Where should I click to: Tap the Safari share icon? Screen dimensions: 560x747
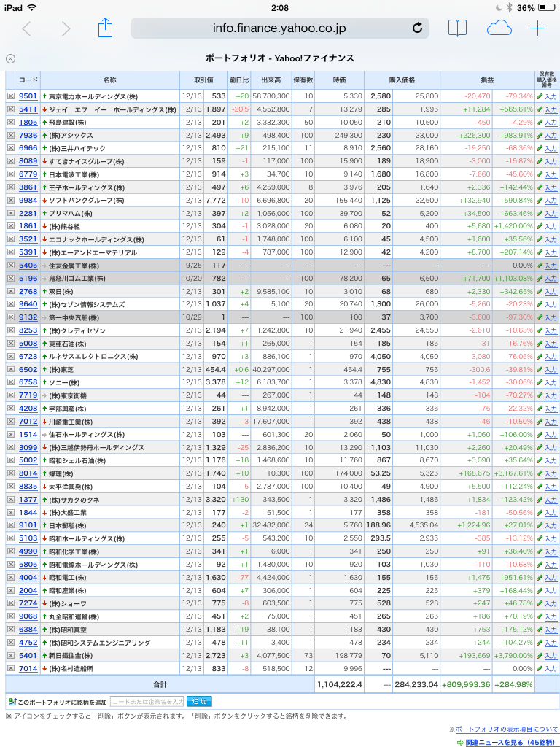[x=105, y=28]
